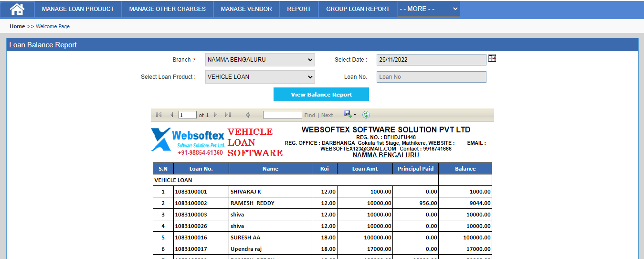644x259 pixels.
Task: Go back to parent report
Action: [248, 115]
